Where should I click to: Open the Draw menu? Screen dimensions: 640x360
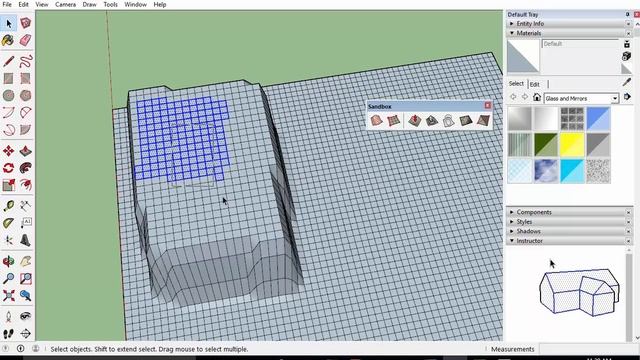(x=89, y=4)
